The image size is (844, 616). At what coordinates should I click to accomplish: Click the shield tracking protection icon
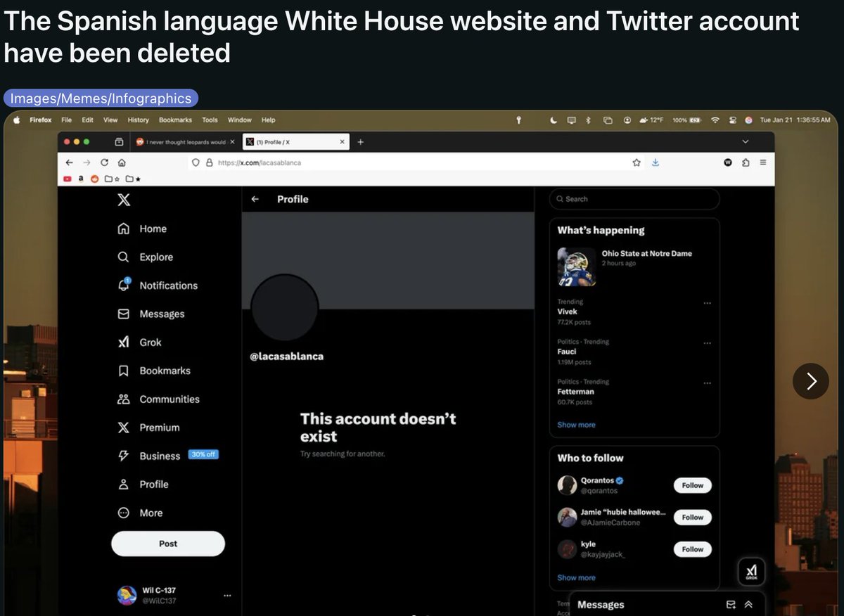197,162
